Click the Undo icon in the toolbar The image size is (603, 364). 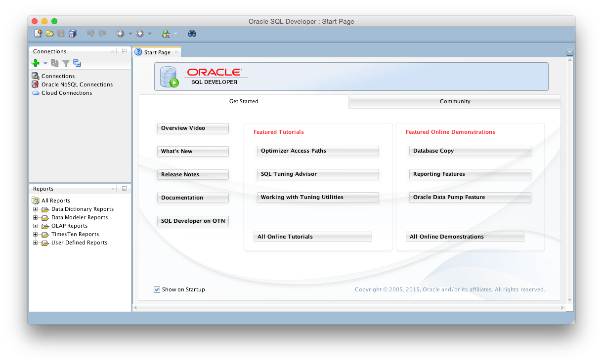tap(90, 33)
